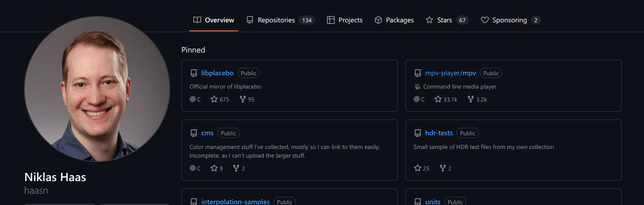Click the Packages cube icon

pos(378,20)
